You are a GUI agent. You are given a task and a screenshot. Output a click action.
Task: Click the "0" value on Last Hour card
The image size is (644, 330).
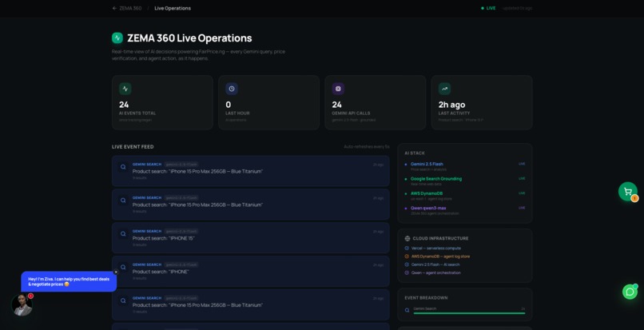pyautogui.click(x=229, y=105)
